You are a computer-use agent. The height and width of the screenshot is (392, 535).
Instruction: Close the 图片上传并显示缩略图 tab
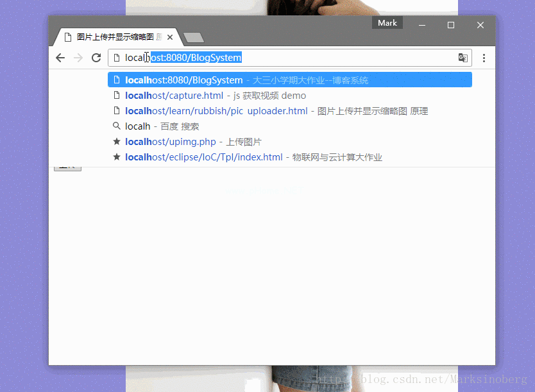170,37
